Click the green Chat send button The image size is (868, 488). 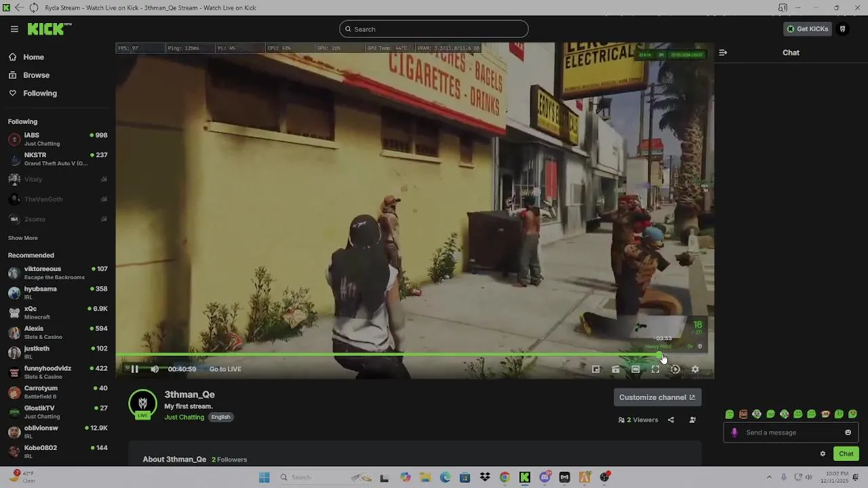[x=846, y=454]
